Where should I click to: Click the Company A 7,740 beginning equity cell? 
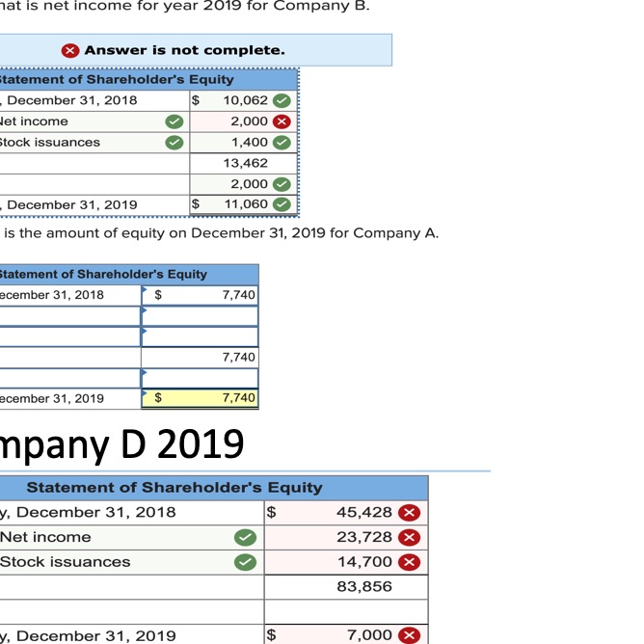tap(200, 295)
